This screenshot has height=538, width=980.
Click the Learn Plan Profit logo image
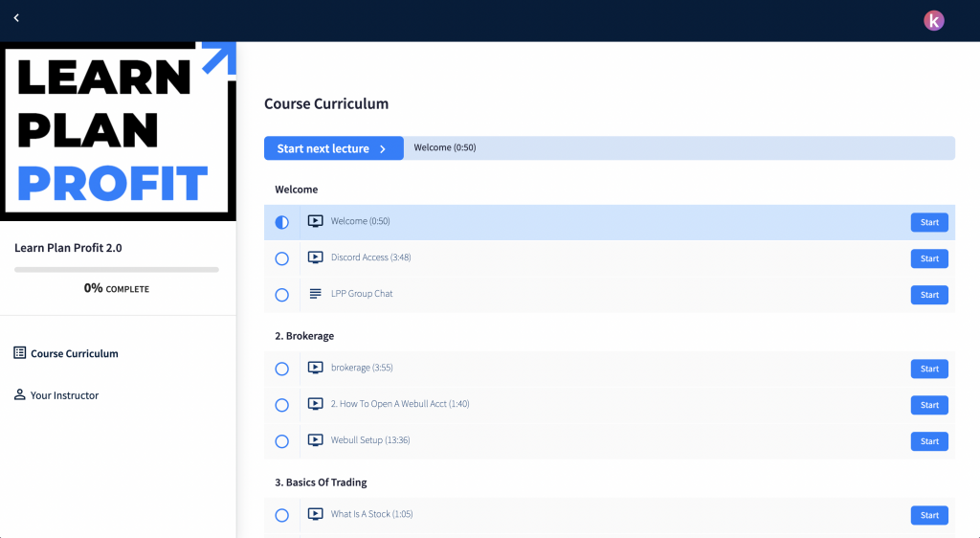pos(118,131)
